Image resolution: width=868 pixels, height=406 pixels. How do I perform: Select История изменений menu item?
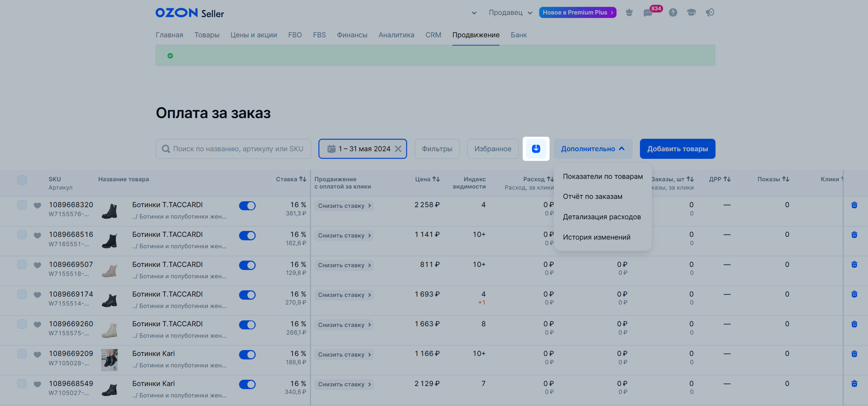click(603, 237)
